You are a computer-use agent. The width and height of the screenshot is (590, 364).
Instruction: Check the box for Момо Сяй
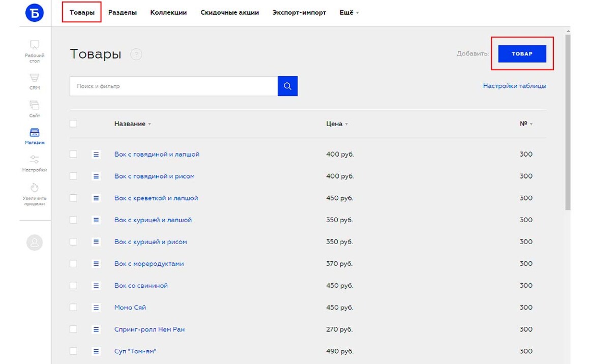tap(73, 308)
